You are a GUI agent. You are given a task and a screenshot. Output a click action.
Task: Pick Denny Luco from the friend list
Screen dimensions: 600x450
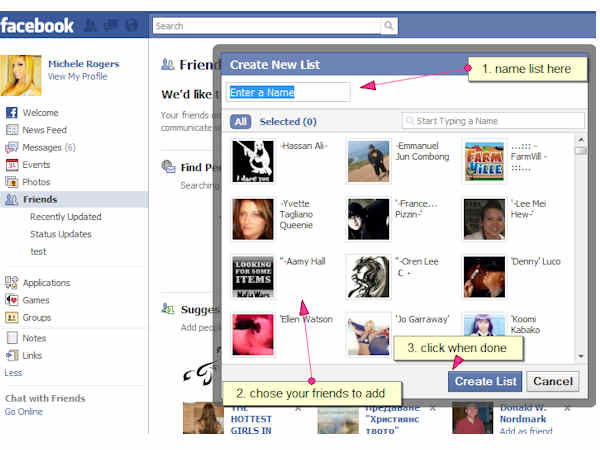[484, 277]
